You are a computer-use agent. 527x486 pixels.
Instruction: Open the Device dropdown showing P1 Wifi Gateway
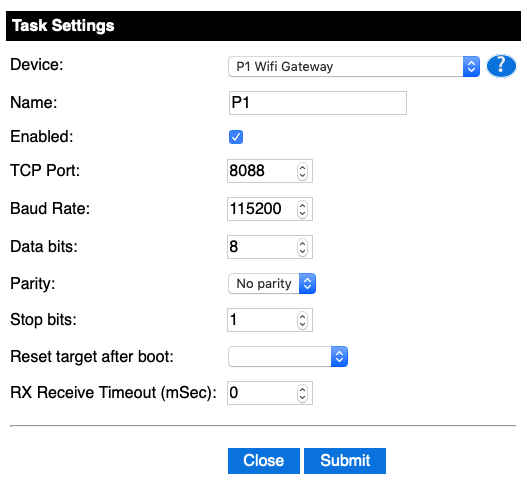click(354, 67)
